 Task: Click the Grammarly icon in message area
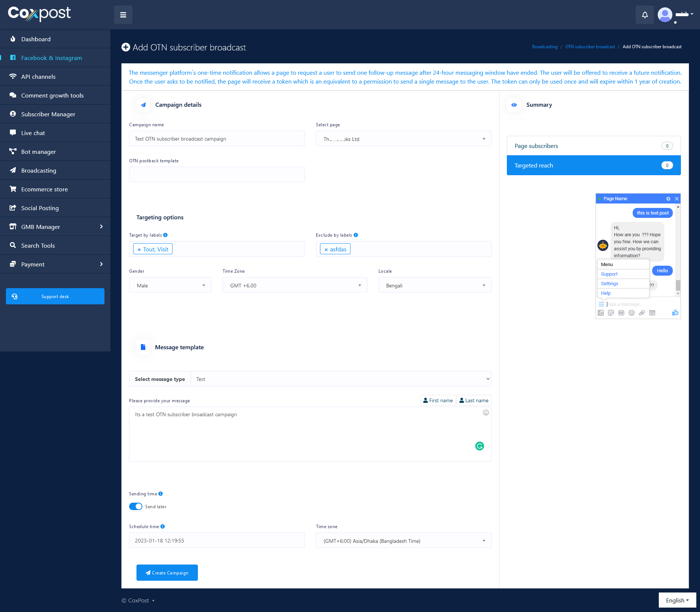click(479, 446)
